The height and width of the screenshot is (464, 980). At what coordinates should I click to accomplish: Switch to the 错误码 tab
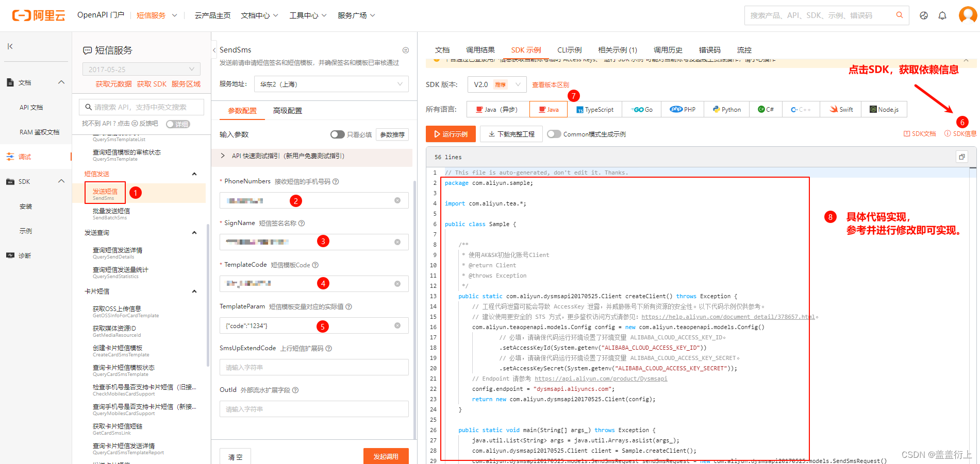point(710,50)
